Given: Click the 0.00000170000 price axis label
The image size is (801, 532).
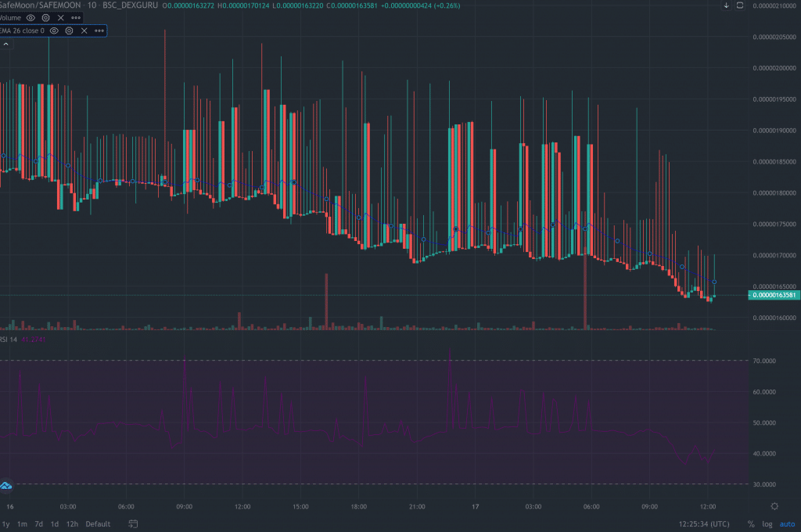Looking at the screenshot, I should click(774, 256).
